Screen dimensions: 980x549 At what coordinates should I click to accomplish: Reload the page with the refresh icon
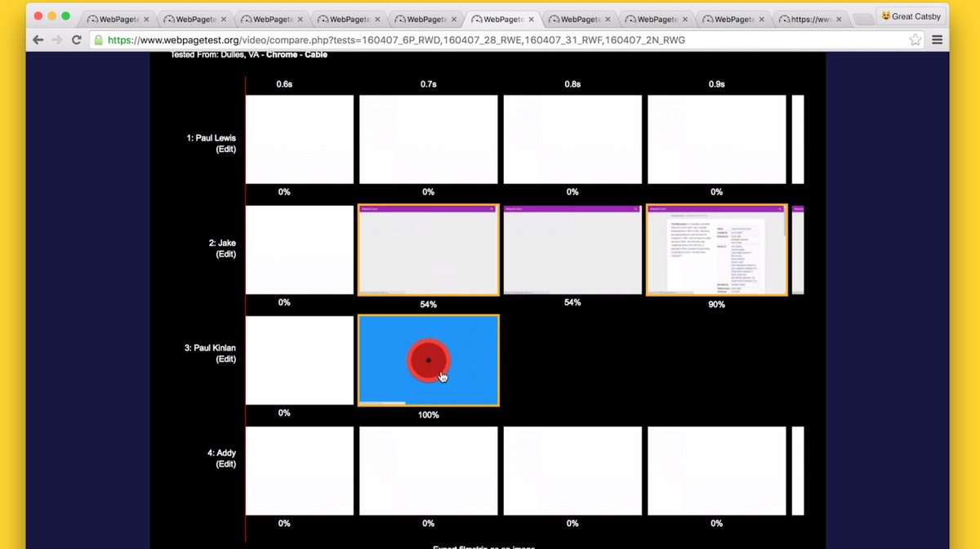[x=77, y=39]
